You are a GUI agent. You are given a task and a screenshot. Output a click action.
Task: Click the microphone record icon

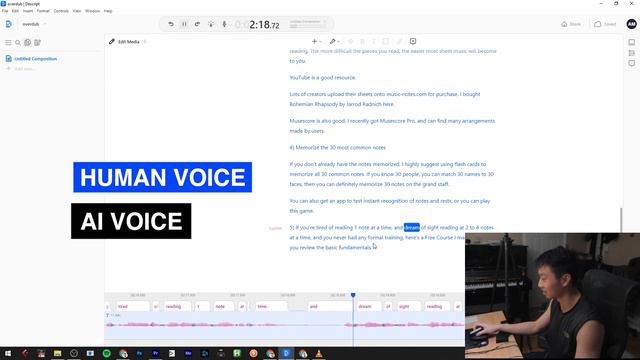coord(224,24)
